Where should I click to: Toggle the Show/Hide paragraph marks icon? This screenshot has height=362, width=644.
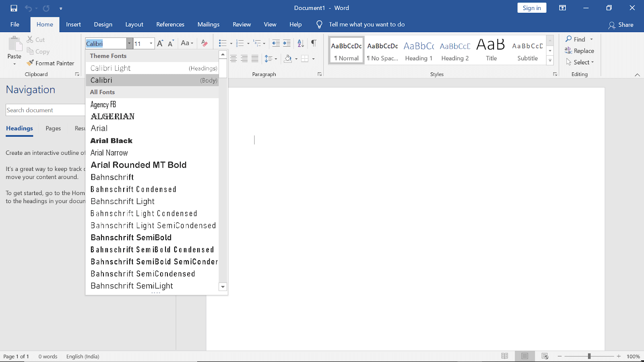coord(314,43)
